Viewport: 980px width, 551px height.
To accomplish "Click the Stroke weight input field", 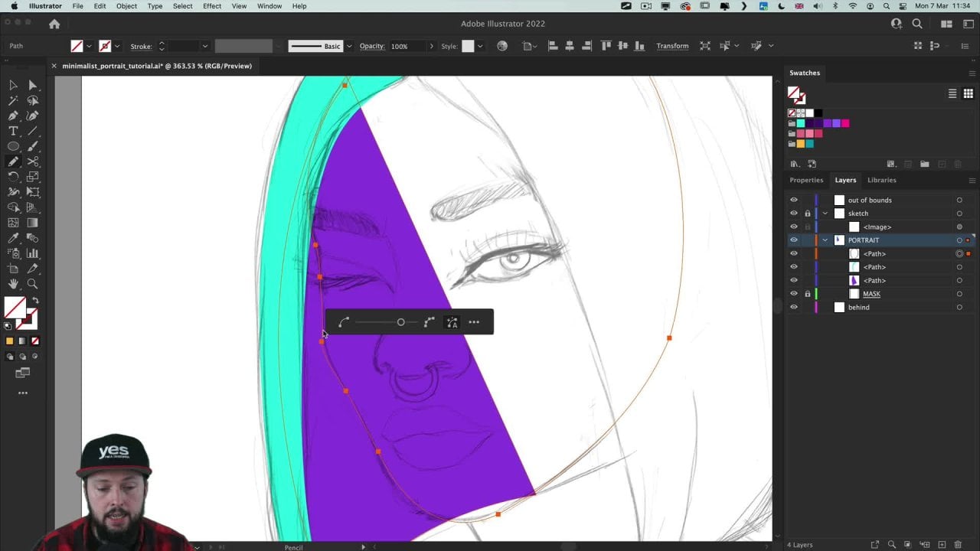I will [184, 46].
